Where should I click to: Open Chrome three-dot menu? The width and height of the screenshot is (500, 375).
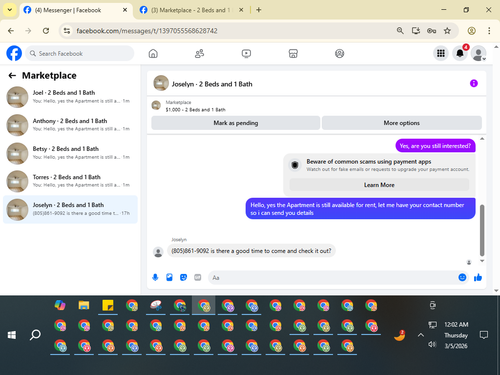(x=489, y=31)
